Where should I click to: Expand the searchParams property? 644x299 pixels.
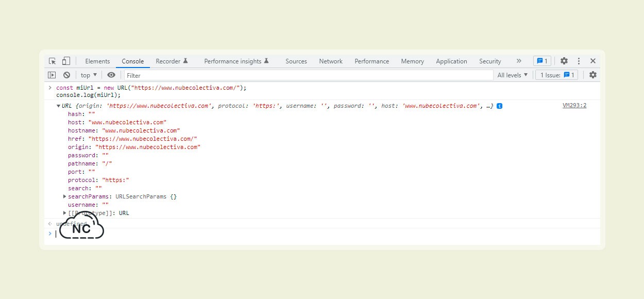click(65, 196)
